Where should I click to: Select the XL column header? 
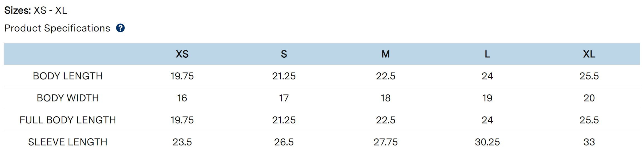pyautogui.click(x=589, y=54)
